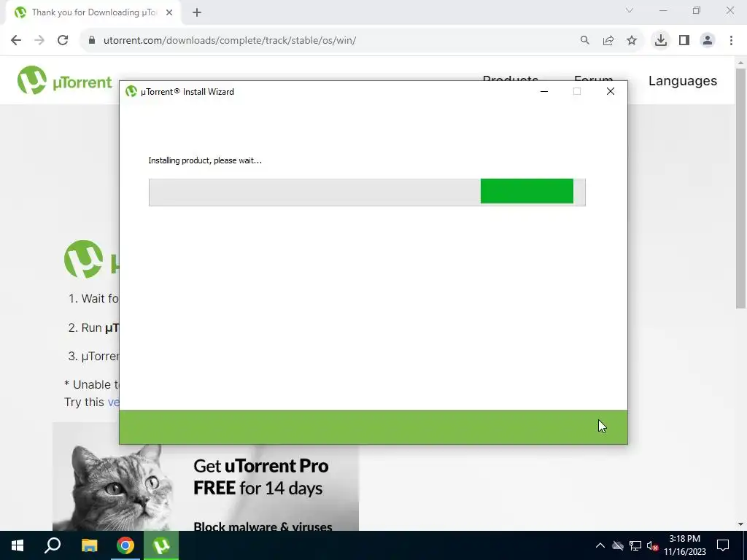The width and height of the screenshot is (747, 560).
Task: Open the zoom magnifier in address bar
Action: pos(584,41)
